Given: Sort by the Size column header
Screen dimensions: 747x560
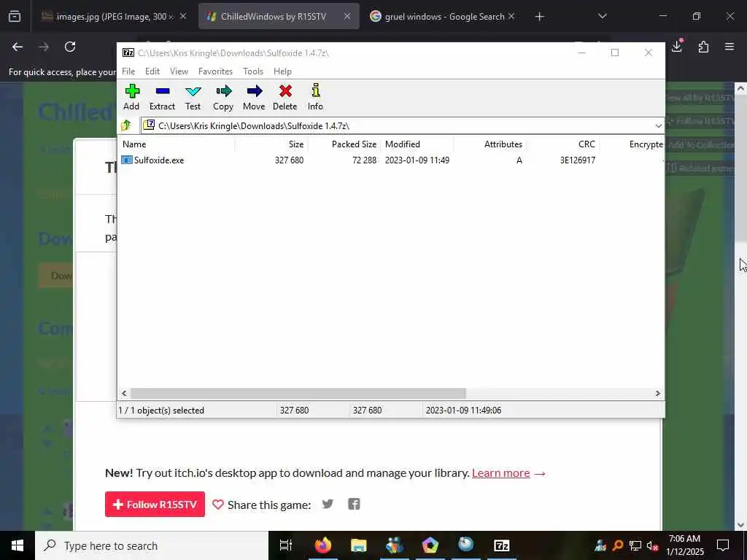Looking at the screenshot, I should tap(271, 144).
